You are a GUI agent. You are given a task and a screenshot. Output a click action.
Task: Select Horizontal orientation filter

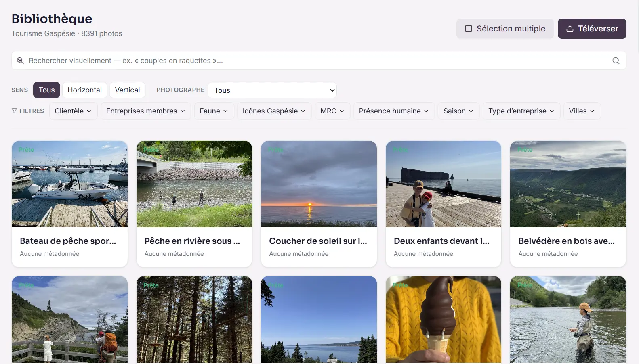coord(85,90)
